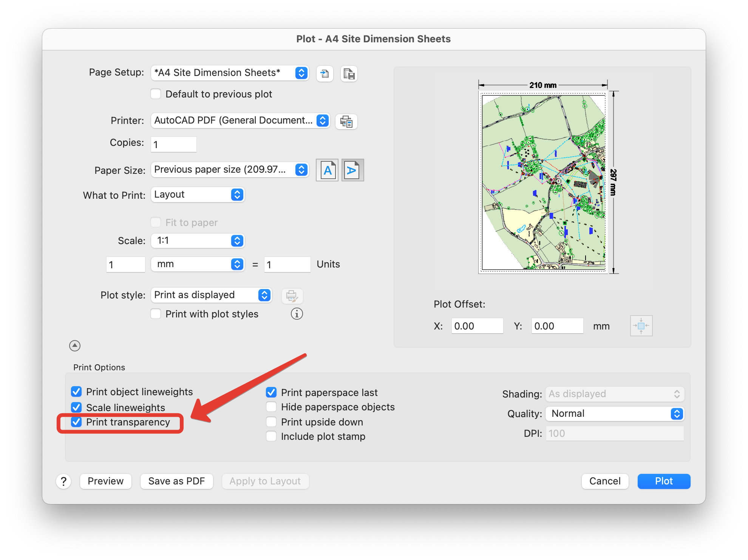Viewport: 748px width, 560px height.
Task: Open printer properties next to Printer dropdown
Action: (346, 121)
